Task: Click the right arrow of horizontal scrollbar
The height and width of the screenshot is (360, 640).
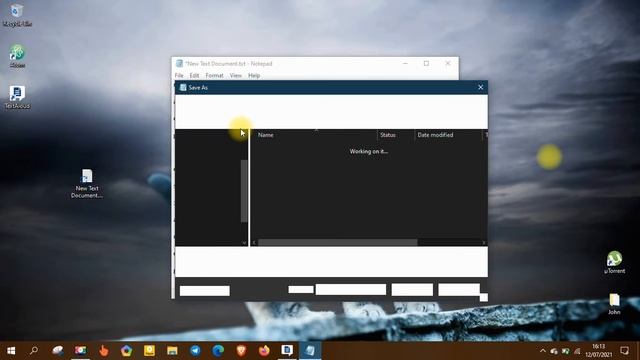Action: point(484,242)
